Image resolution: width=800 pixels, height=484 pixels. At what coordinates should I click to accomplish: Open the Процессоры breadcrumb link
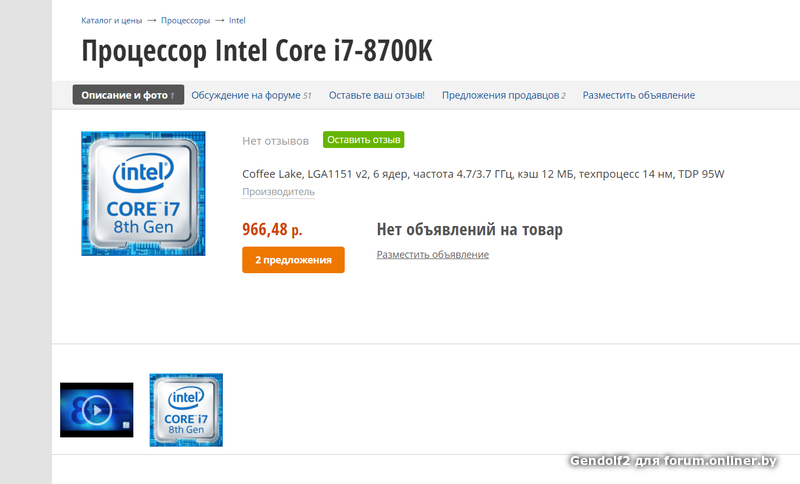point(185,20)
